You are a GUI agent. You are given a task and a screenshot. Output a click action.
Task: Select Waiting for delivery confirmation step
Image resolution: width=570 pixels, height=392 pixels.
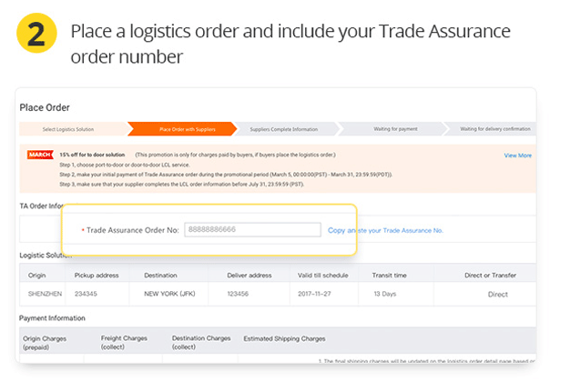pyautogui.click(x=496, y=129)
